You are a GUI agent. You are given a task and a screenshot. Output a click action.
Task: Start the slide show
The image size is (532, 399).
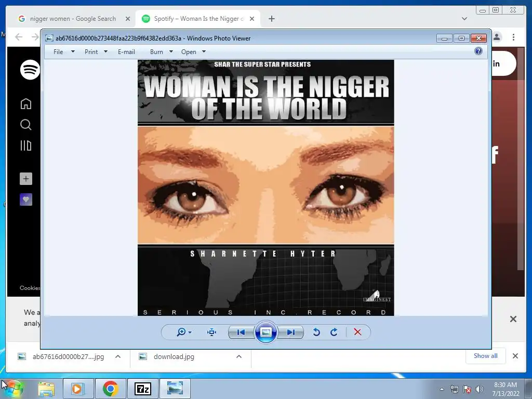(x=265, y=332)
